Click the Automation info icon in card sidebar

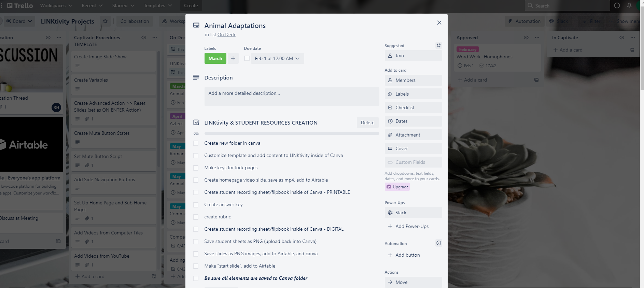pyautogui.click(x=438, y=243)
